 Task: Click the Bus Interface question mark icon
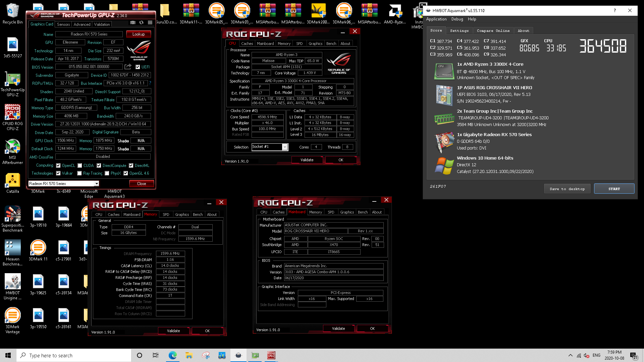coord(150,83)
